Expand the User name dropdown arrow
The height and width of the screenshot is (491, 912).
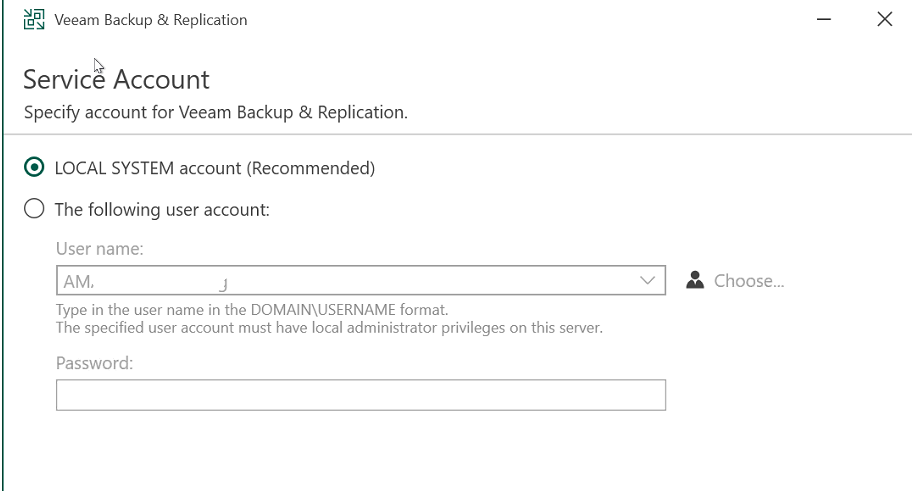point(646,281)
